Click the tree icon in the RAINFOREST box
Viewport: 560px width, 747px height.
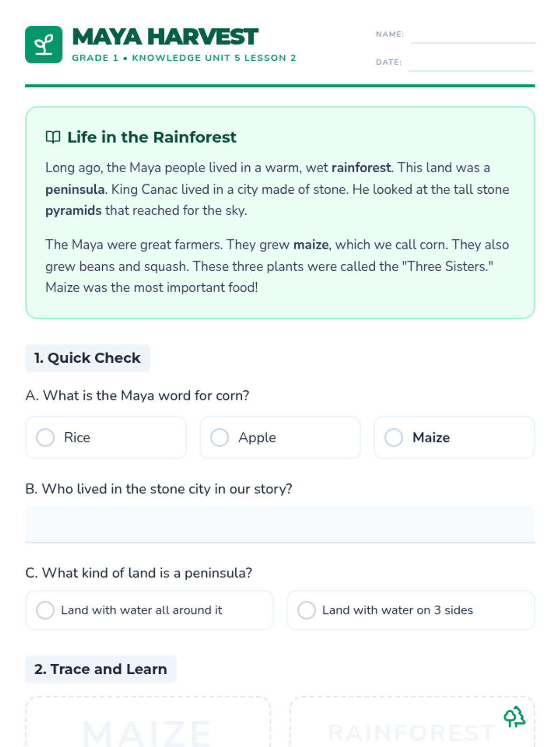514,717
